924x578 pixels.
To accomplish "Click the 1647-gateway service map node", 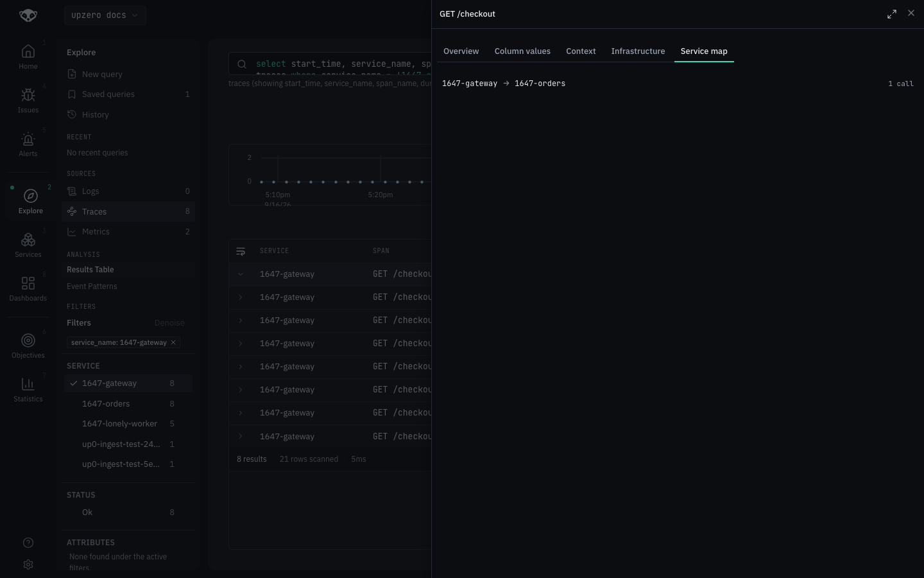I will [470, 83].
